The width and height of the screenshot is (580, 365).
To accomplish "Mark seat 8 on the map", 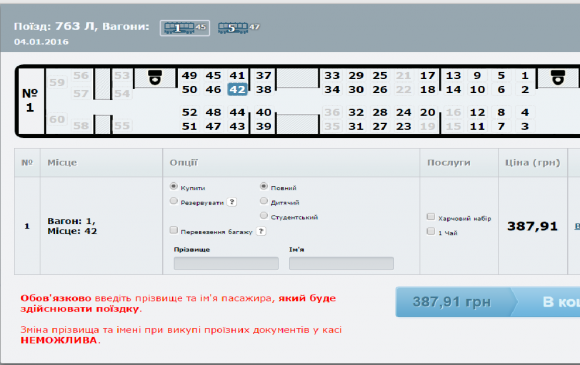I will coord(501,112).
